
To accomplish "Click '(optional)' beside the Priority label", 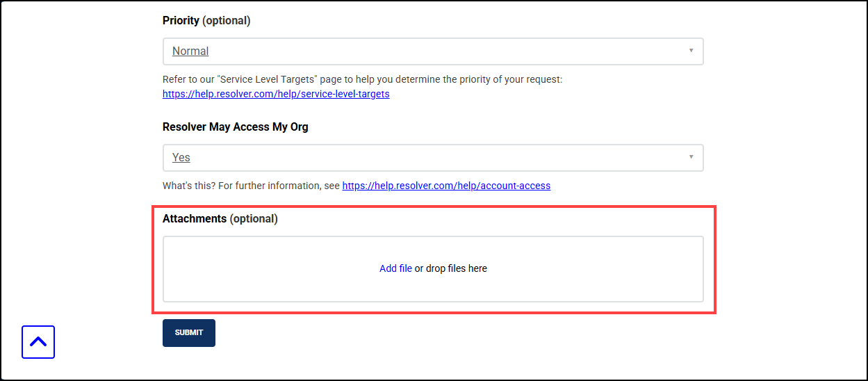I will click(227, 21).
